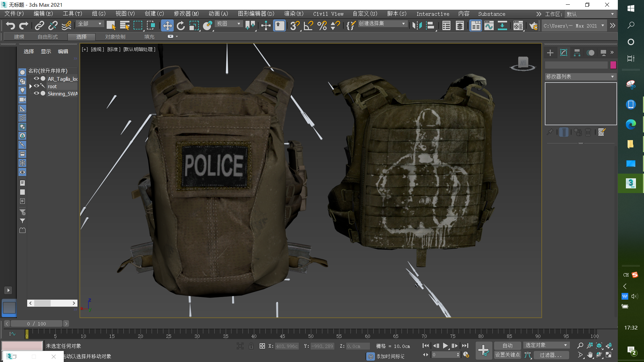The image size is (644, 362).
Task: Play the animation
Action: pos(445,346)
